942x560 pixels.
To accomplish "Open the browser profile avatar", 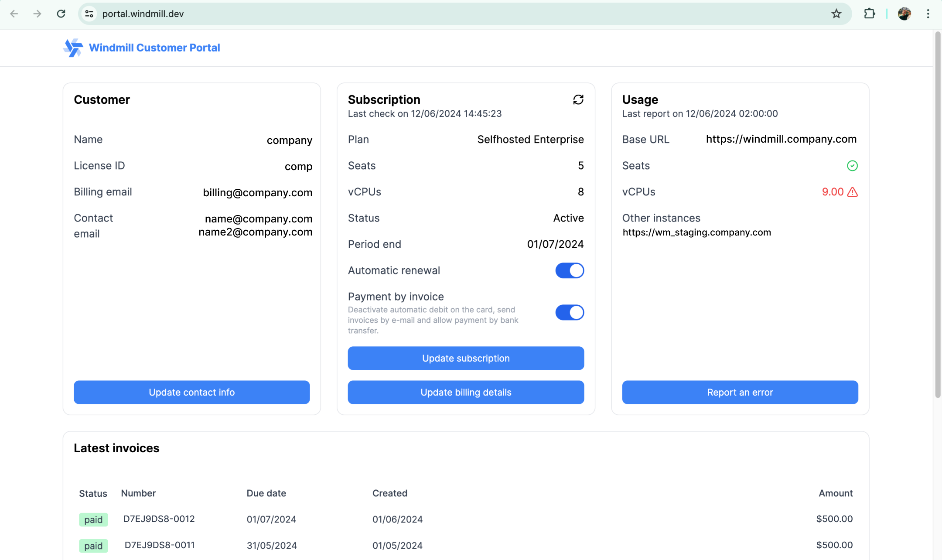I will click(x=904, y=14).
